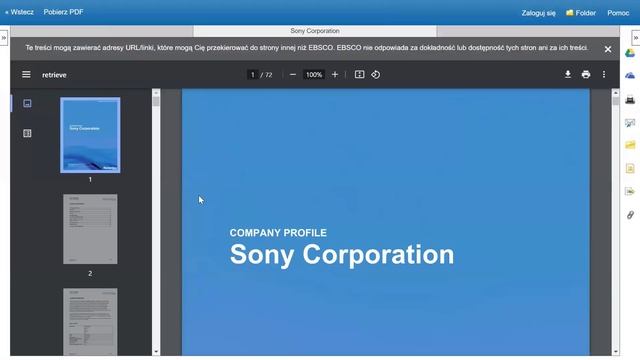
Task: Click the e-mail icon in right sidebar
Action: pos(630,122)
